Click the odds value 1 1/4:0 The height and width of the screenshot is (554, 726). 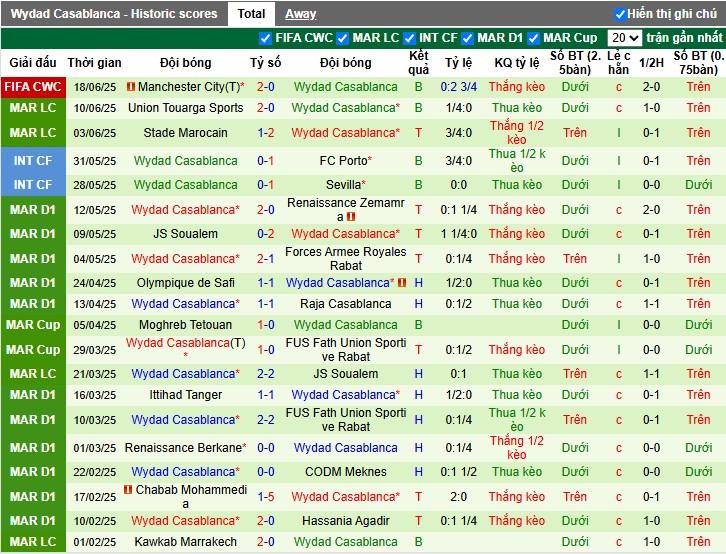click(x=459, y=234)
